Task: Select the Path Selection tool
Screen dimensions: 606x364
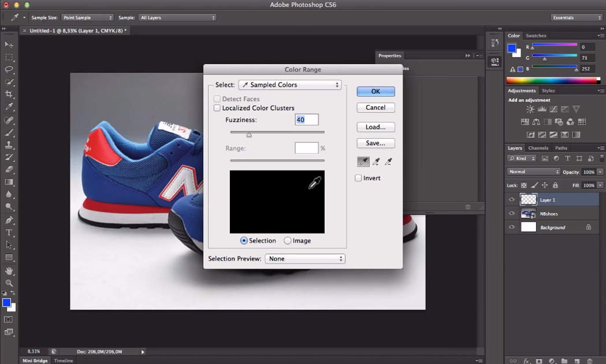Action: (9, 245)
